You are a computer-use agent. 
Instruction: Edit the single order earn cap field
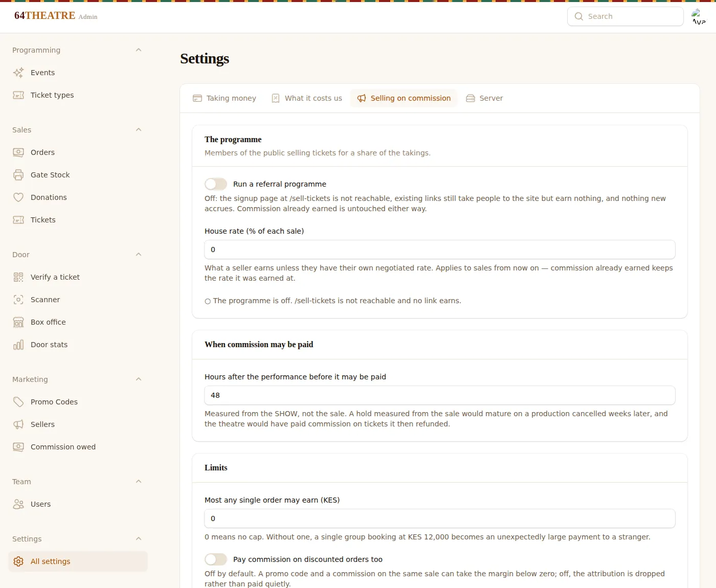coord(440,518)
